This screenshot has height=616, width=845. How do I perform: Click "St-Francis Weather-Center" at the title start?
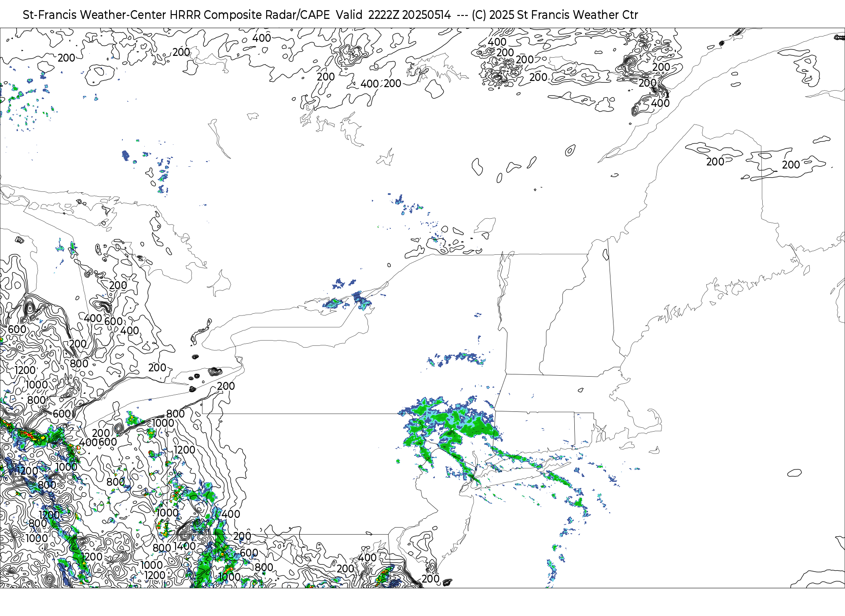[x=95, y=15]
